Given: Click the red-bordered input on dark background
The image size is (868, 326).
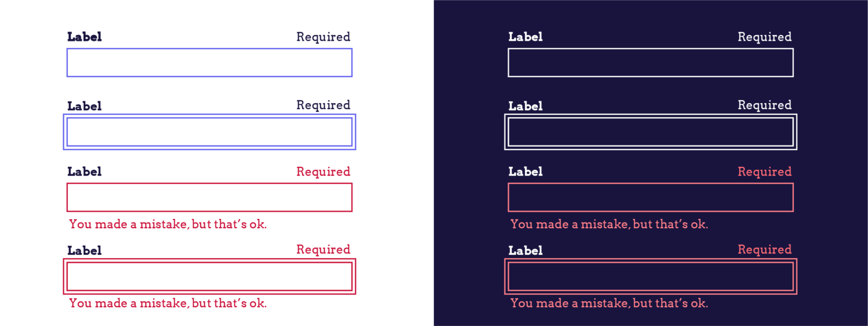Looking at the screenshot, I should click(x=650, y=197).
